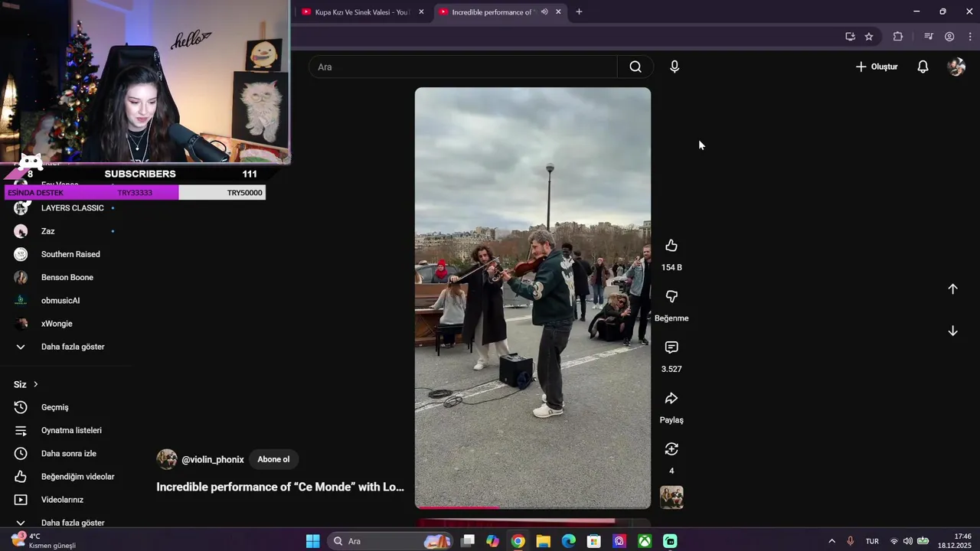Pause the Short by clicking the video
The image size is (980, 551).
(x=533, y=298)
